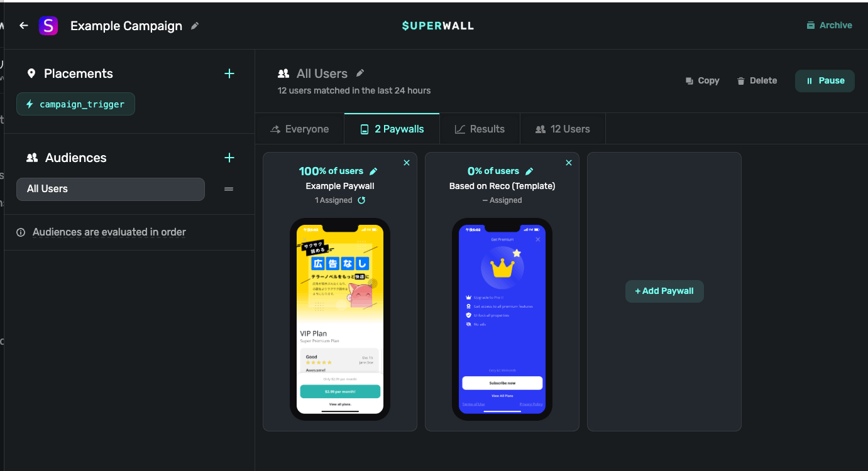Click the All Users reorder handle icon
The image size is (868, 471).
229,189
